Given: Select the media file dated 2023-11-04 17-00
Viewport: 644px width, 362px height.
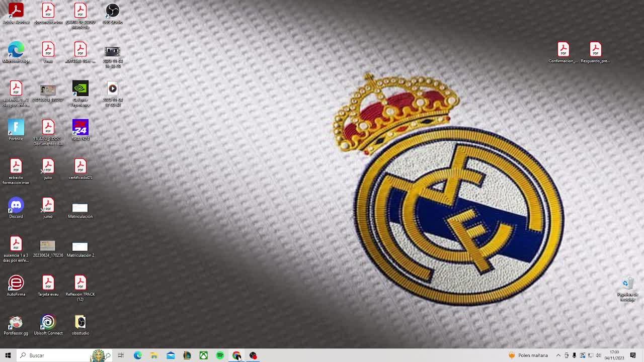Looking at the screenshot, I should coord(113,94).
